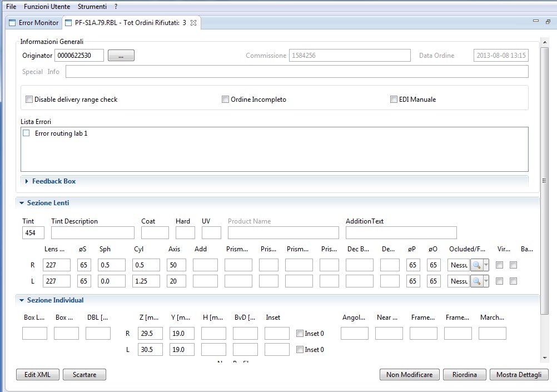Tick the Vir... checkbox in row R
The image size is (557, 392).
[499, 265]
